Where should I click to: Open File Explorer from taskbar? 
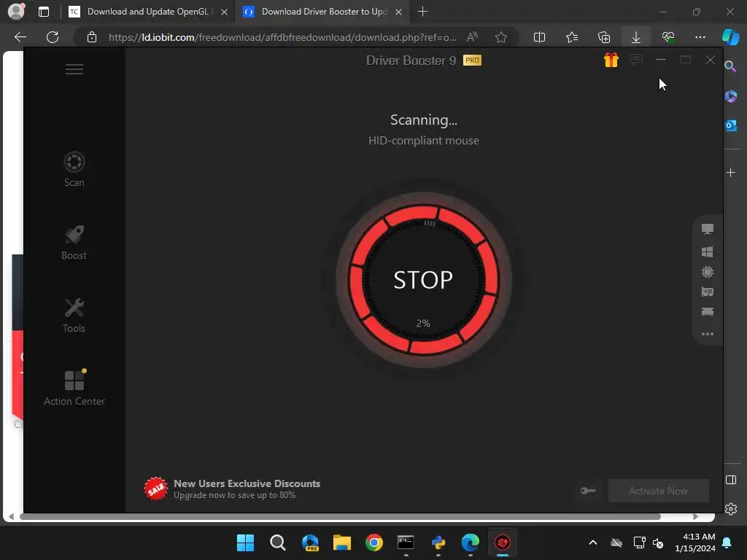tap(341, 542)
